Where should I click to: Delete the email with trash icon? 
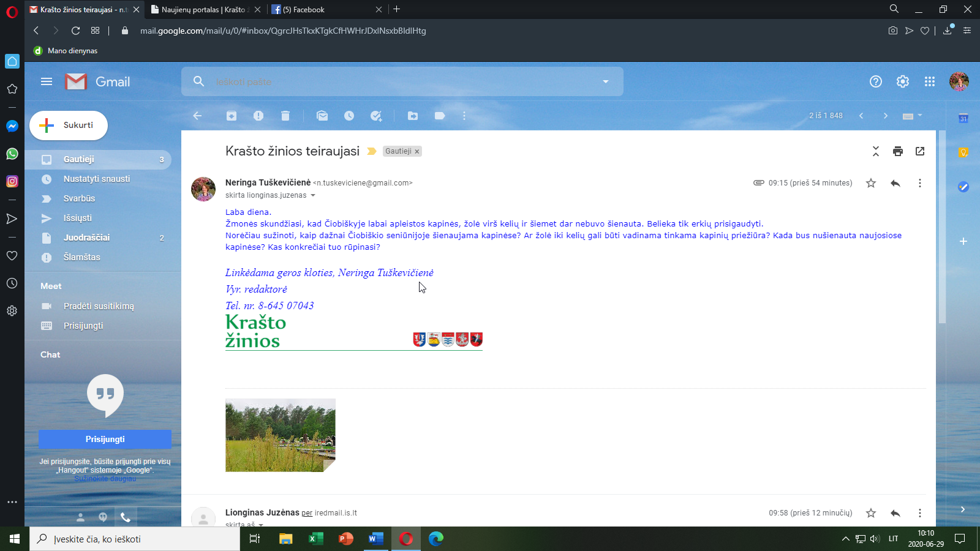point(285,116)
